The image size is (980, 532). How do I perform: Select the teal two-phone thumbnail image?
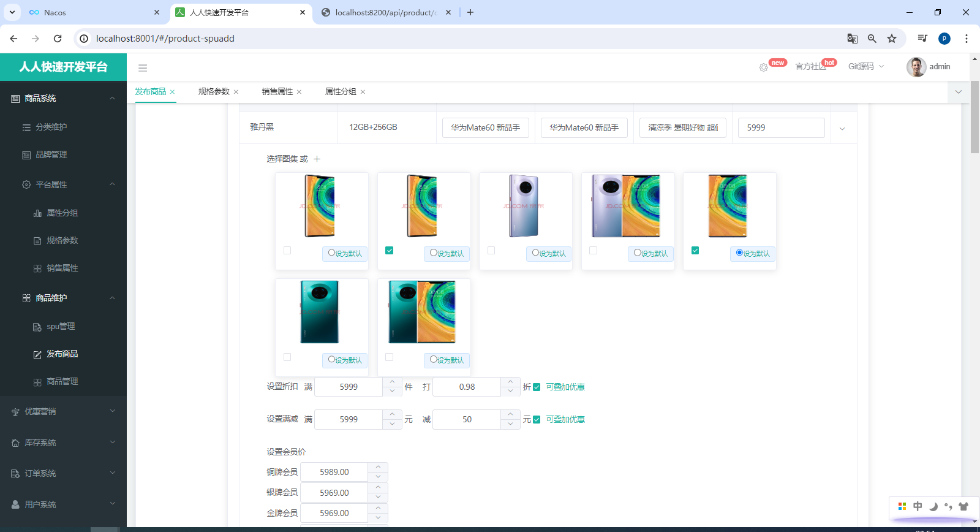422,312
